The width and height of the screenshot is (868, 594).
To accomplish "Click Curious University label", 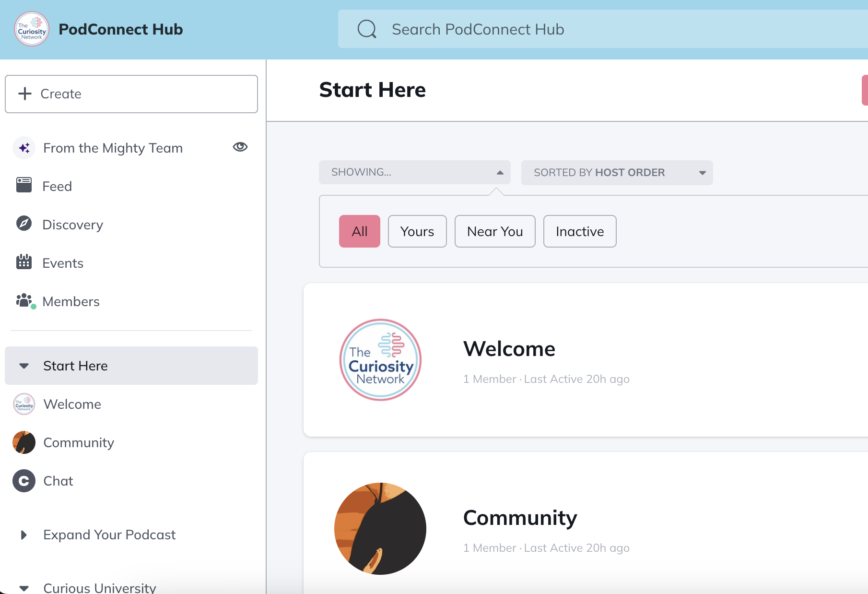I will (100, 588).
